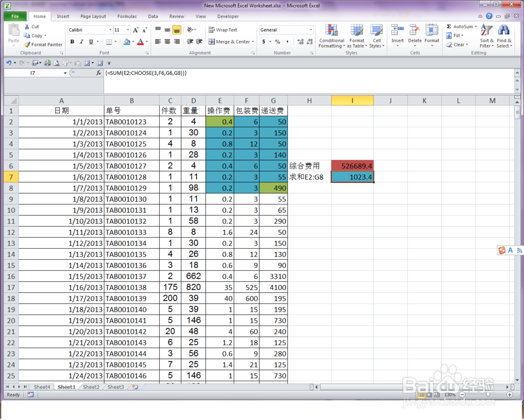
Task: Open the General number format dropdown
Action: coord(311,30)
